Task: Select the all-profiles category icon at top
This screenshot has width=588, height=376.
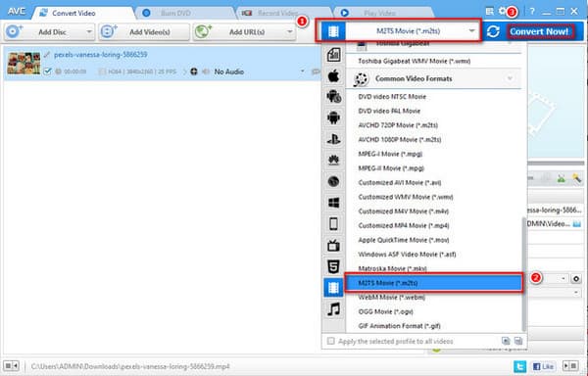Action: click(x=333, y=55)
